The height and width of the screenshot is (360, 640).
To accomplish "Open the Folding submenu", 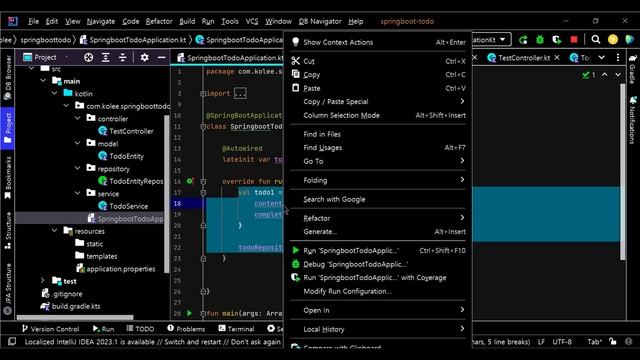I will (378, 180).
